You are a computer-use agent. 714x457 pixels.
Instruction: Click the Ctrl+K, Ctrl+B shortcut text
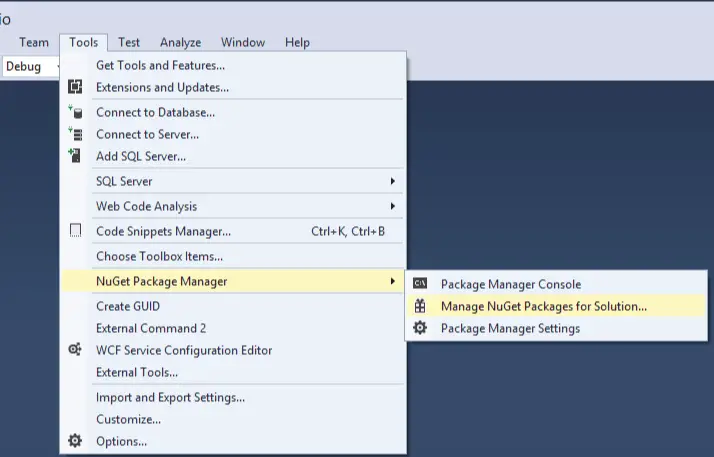click(x=348, y=231)
